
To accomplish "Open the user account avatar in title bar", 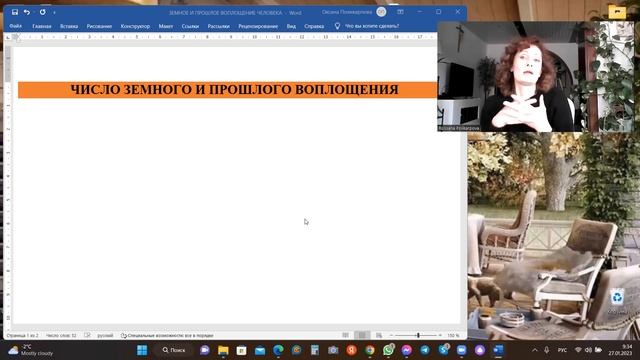I will [381, 12].
